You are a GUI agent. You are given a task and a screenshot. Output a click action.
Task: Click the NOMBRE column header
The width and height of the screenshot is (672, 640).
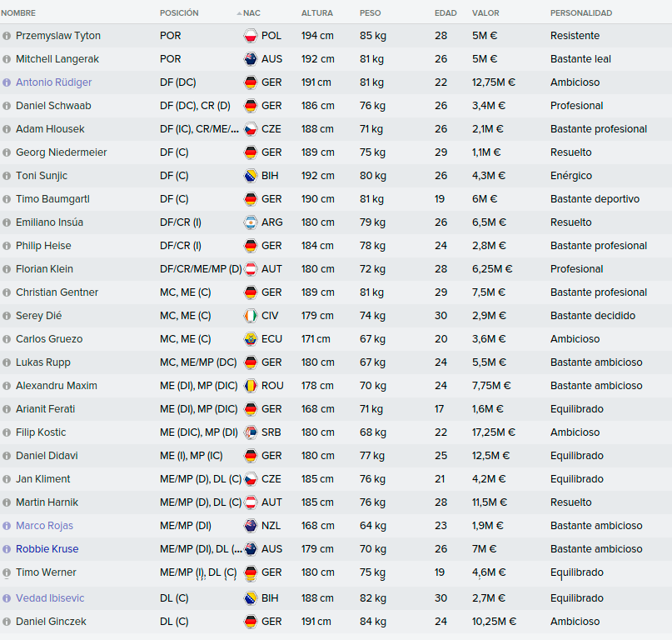pyautogui.click(x=18, y=13)
